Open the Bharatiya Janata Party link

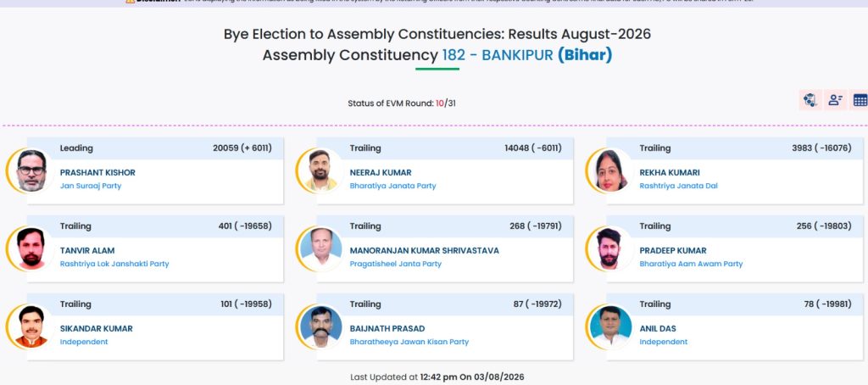[392, 186]
